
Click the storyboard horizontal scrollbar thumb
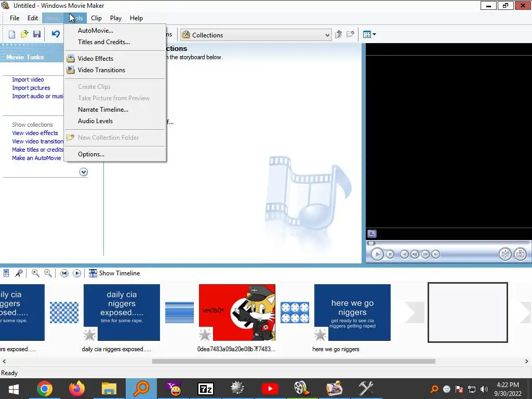(294, 362)
